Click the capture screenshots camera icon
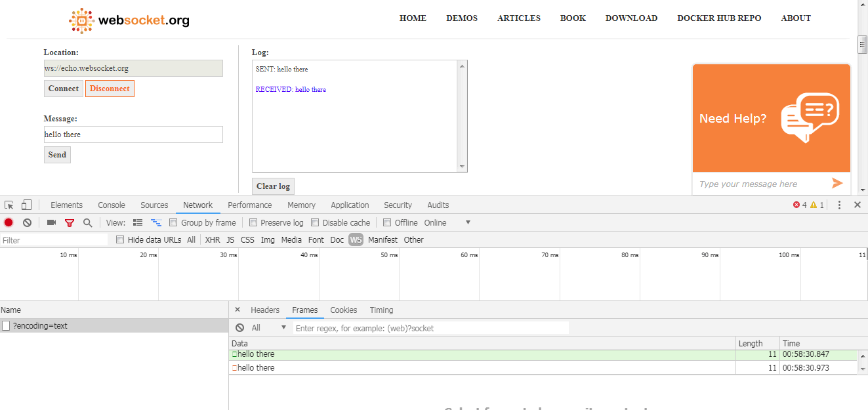This screenshot has height=410, width=868. click(51, 223)
